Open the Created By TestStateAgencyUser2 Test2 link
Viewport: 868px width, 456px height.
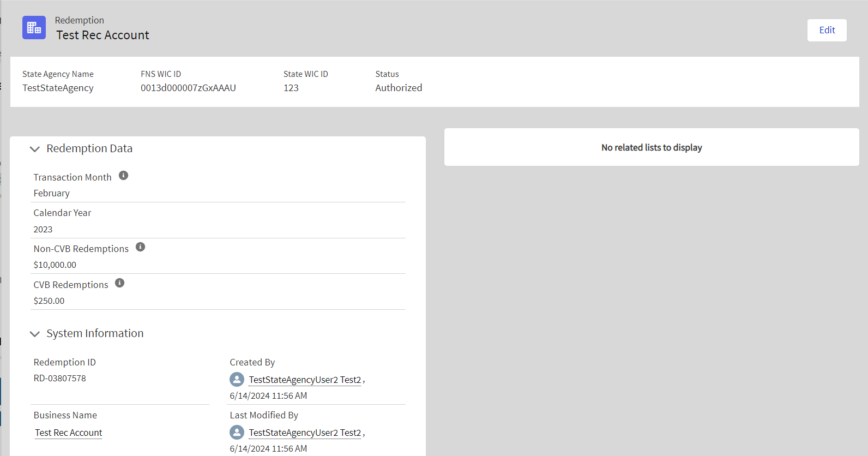(305, 380)
